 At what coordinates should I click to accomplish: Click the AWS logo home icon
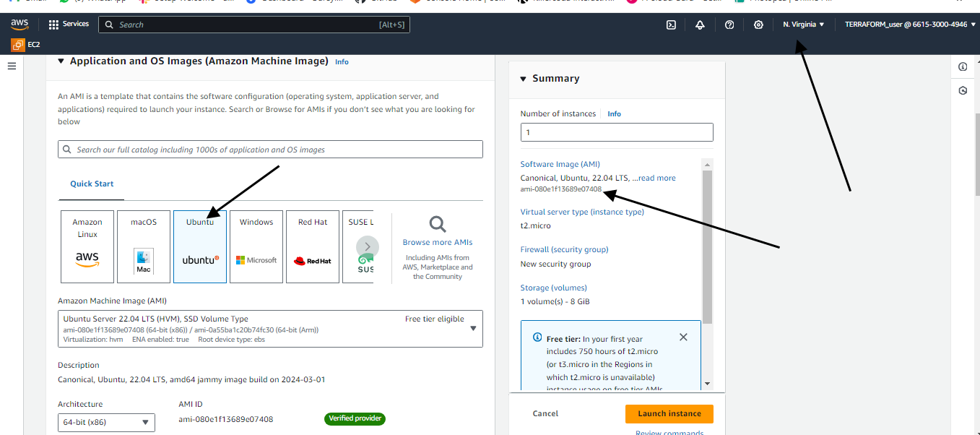click(x=19, y=25)
